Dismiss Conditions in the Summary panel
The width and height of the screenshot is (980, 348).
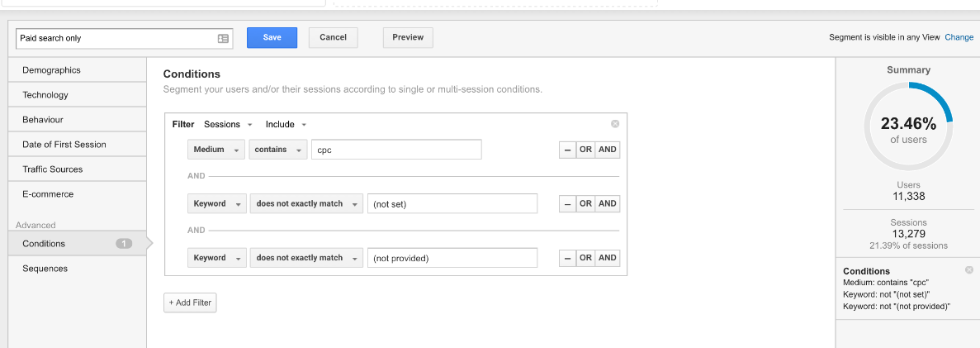pos(968,270)
